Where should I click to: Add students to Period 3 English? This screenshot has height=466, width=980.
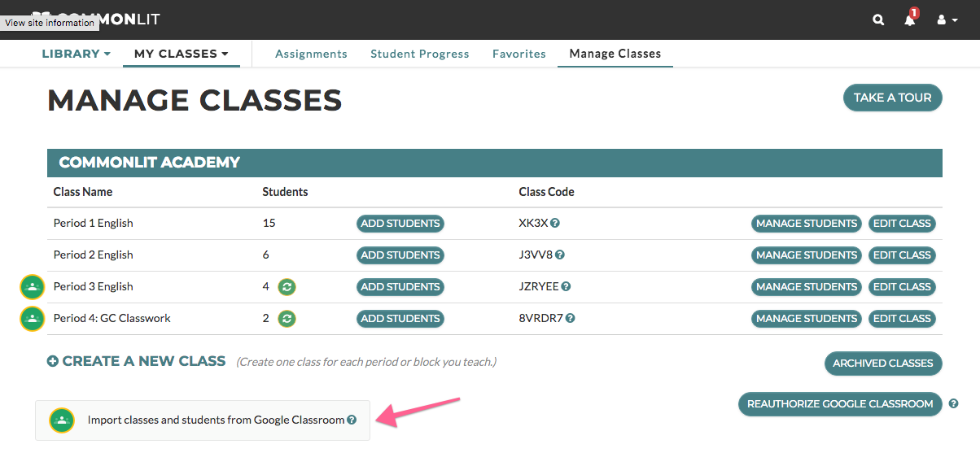pyautogui.click(x=400, y=286)
